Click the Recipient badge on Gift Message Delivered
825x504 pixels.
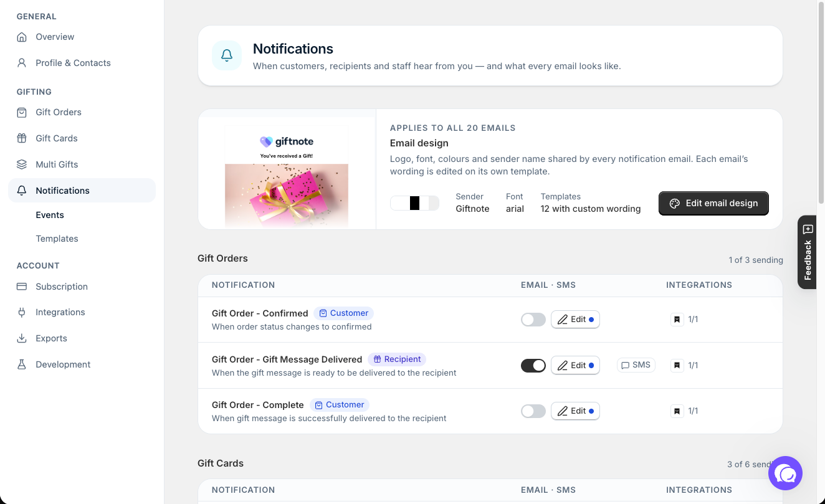click(397, 359)
